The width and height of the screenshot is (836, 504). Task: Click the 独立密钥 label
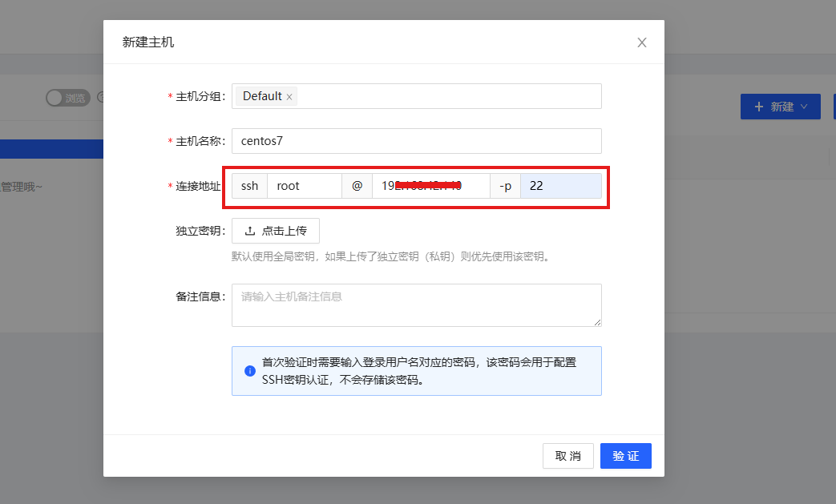point(200,231)
